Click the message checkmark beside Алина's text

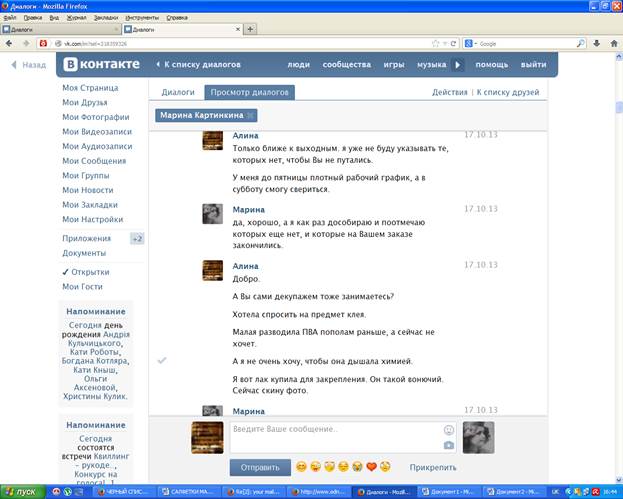point(162,360)
